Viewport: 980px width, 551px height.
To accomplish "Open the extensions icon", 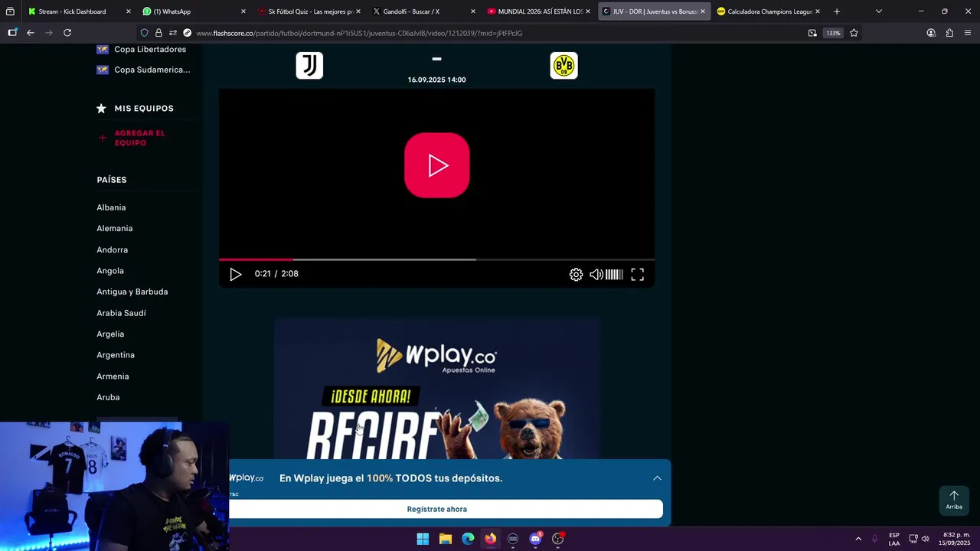I will (x=949, y=33).
